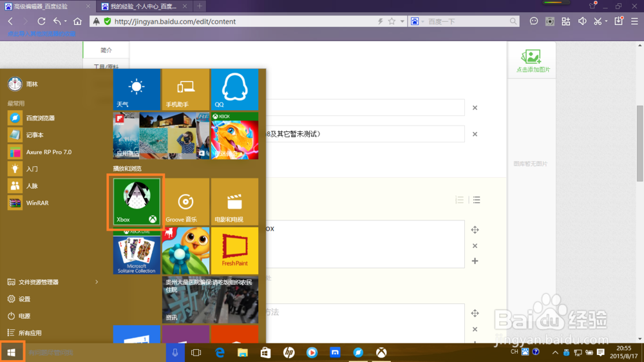Open a new browser tab
The width and height of the screenshot is (644, 362).
pos(200,6)
